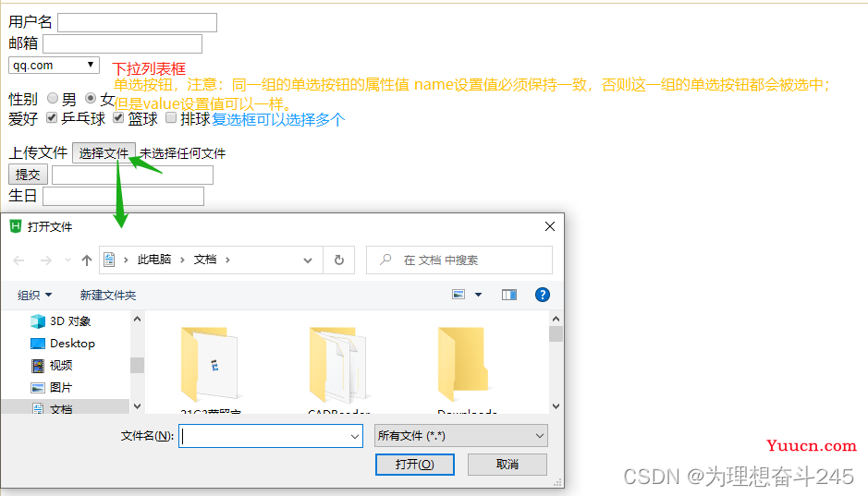Go up one folder level
The height and width of the screenshot is (496, 868).
[x=86, y=260]
